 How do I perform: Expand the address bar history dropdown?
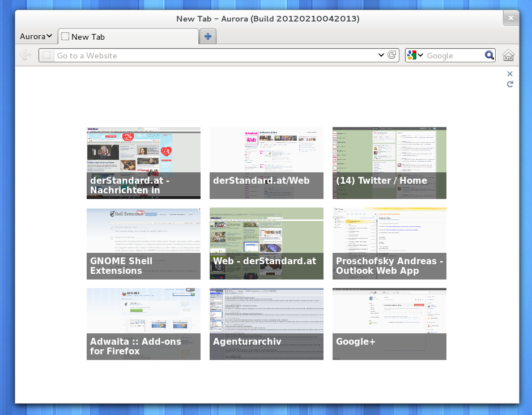[x=381, y=55]
